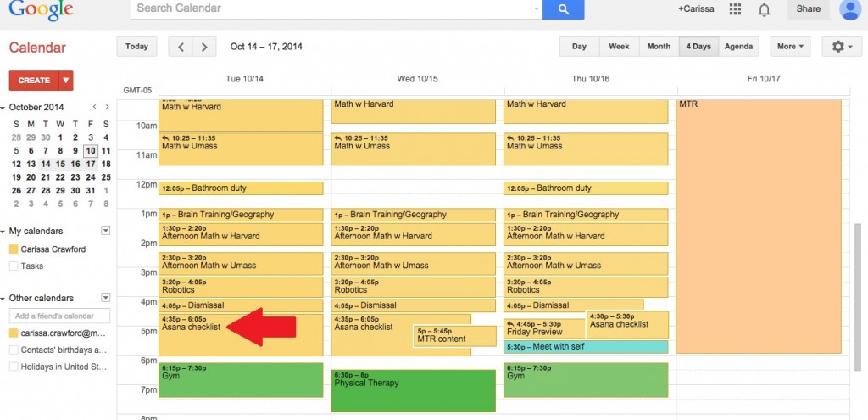This screenshot has width=868, height=420.
Task: Open Wednesday's 3:20p Robotics event
Action: tap(414, 287)
